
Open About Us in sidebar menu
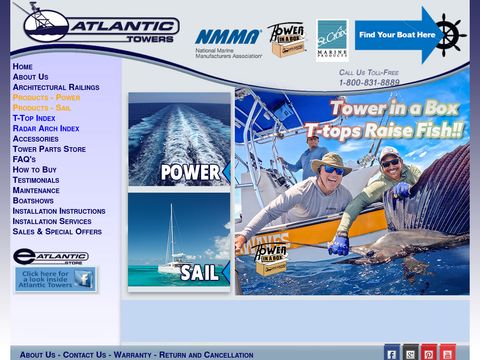tap(30, 77)
